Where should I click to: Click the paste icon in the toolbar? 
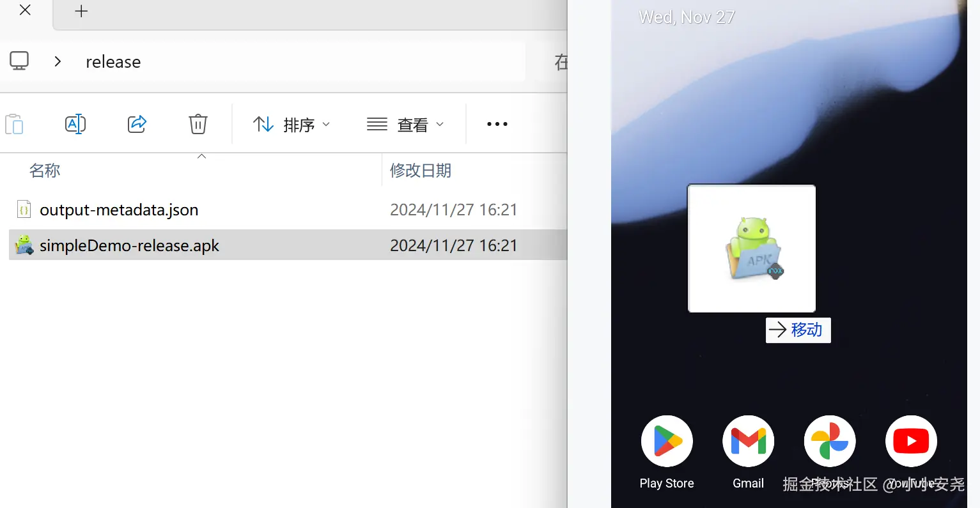[14, 124]
